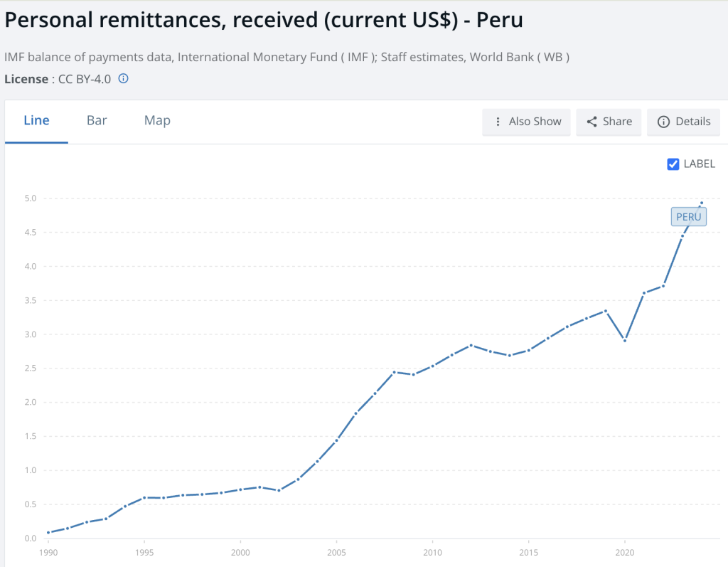Click the Share network icon
Viewport: 728px width, 567px height.
tap(593, 122)
